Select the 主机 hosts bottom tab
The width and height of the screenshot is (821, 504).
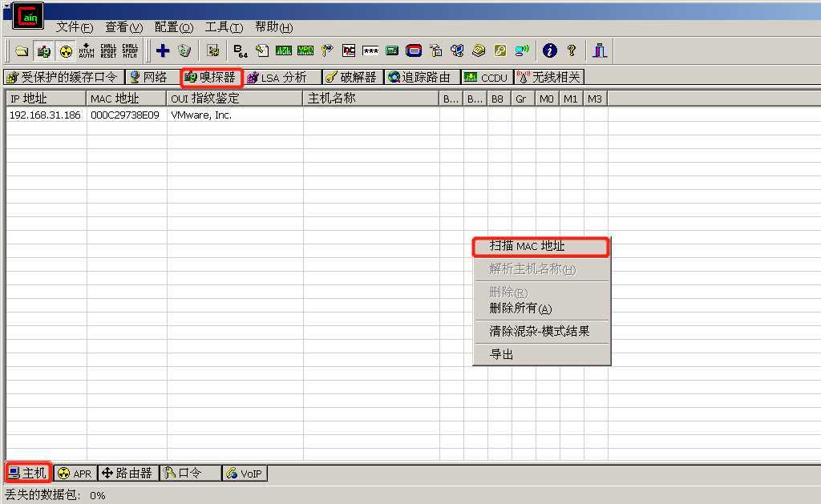click(x=28, y=473)
